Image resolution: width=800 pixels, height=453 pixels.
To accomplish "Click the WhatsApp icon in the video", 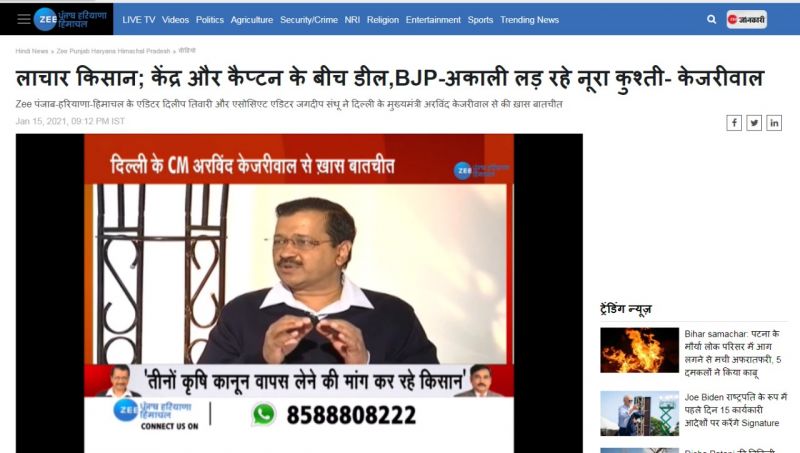I will coord(264,414).
